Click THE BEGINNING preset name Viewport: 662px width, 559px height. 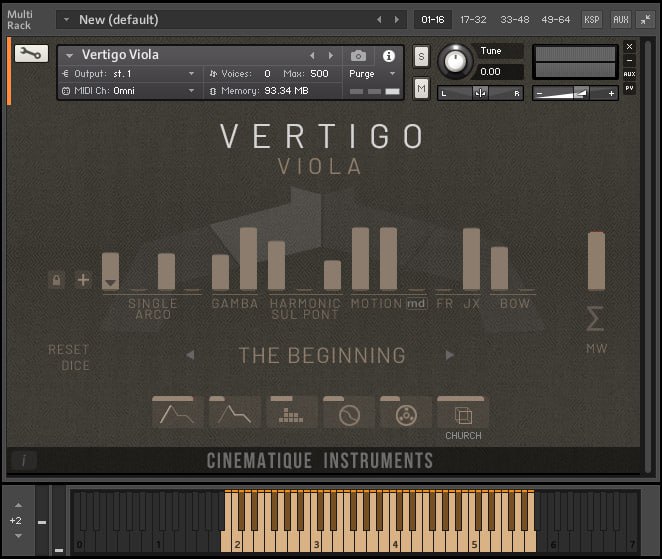(x=322, y=355)
